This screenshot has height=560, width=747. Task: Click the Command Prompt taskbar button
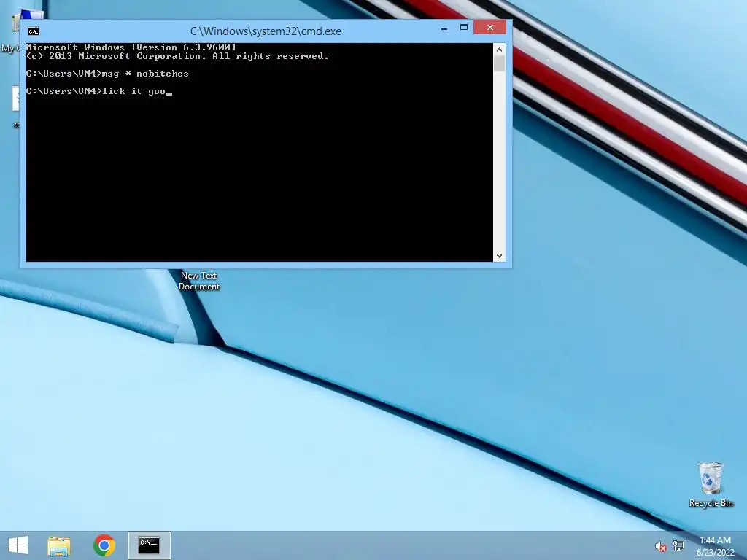click(x=149, y=545)
